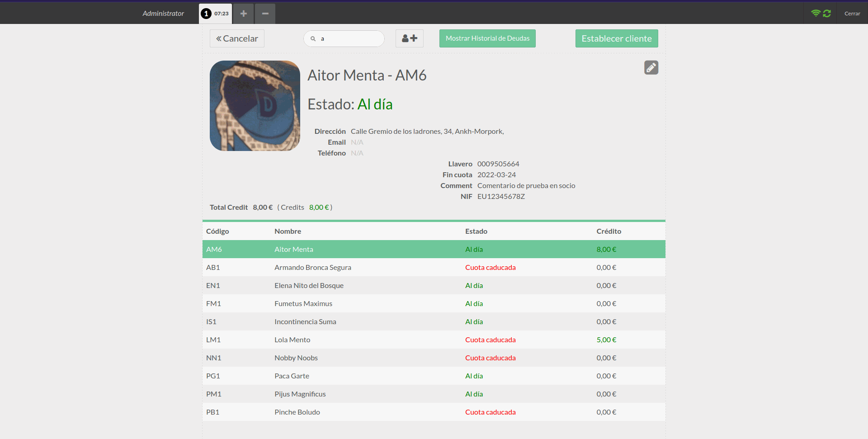Select customer Elena Nito del Bosque
Viewport: 868px width, 439px height.
pos(434,285)
